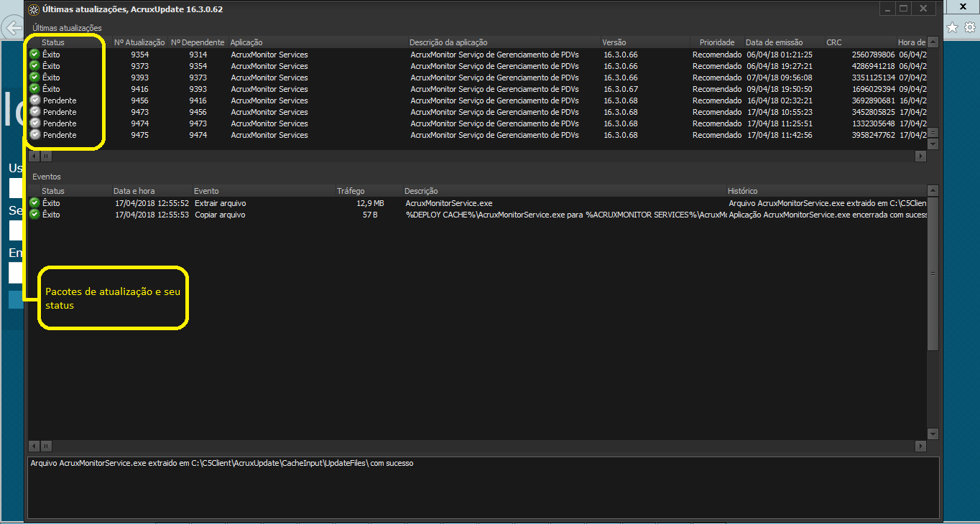Click right arrow of Eventos horizontal scrollbar
This screenshot has width=980, height=524.
tap(921, 446)
